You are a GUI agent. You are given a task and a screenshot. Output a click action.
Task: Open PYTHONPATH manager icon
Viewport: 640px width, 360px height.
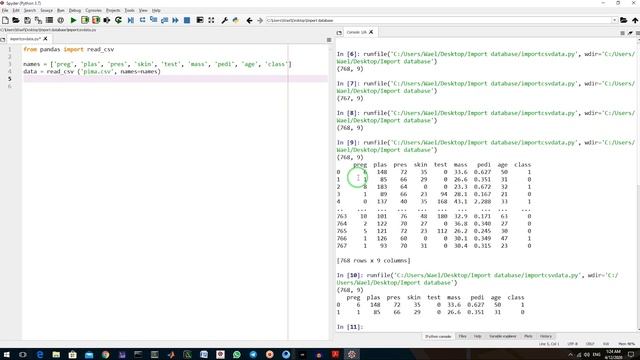pos(236,20)
